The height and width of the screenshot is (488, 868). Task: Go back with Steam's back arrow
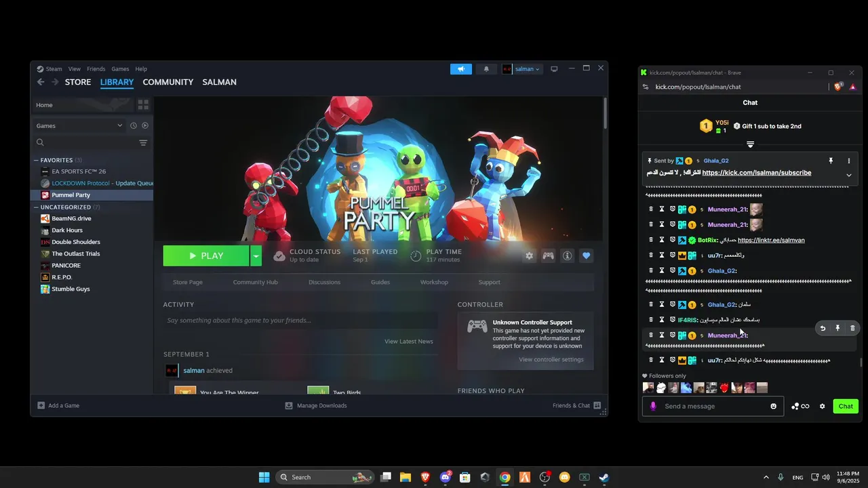click(41, 82)
